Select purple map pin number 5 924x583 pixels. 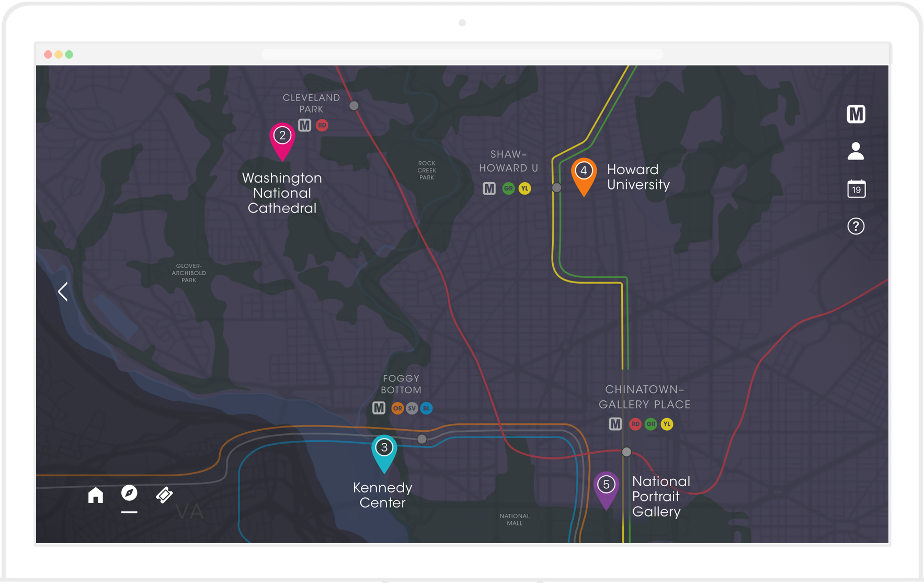(606, 491)
